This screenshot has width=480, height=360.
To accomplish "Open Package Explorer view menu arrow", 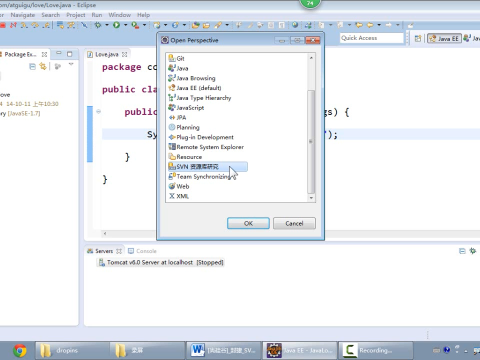I will (71, 64).
